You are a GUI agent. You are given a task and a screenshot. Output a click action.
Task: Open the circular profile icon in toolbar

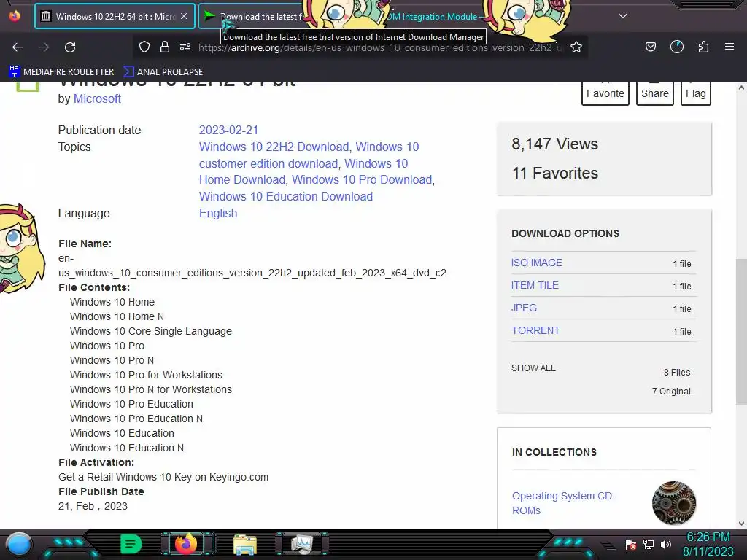pyautogui.click(x=677, y=47)
